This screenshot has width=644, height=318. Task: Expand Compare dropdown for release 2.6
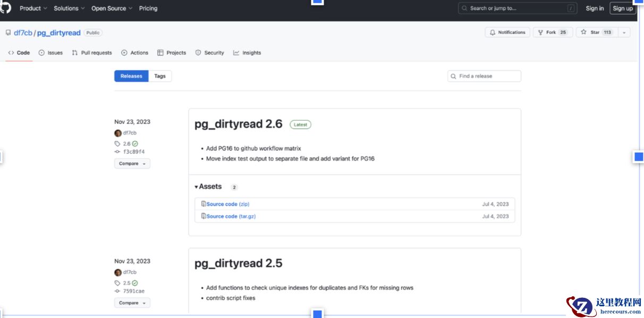pos(132,164)
